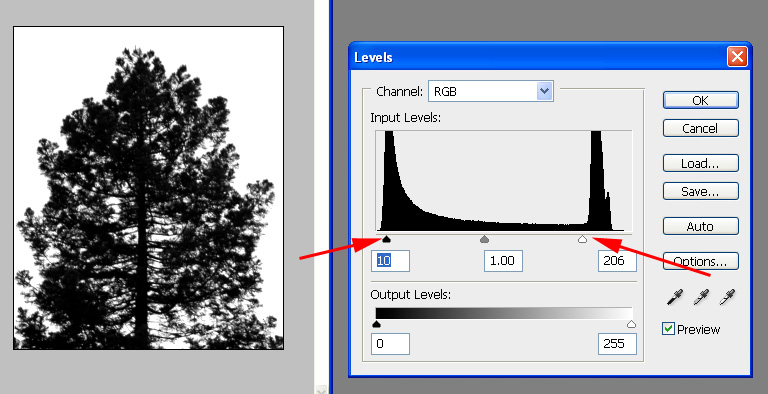Click the output field showing 255
The width and height of the screenshot is (768, 394).
[617, 344]
